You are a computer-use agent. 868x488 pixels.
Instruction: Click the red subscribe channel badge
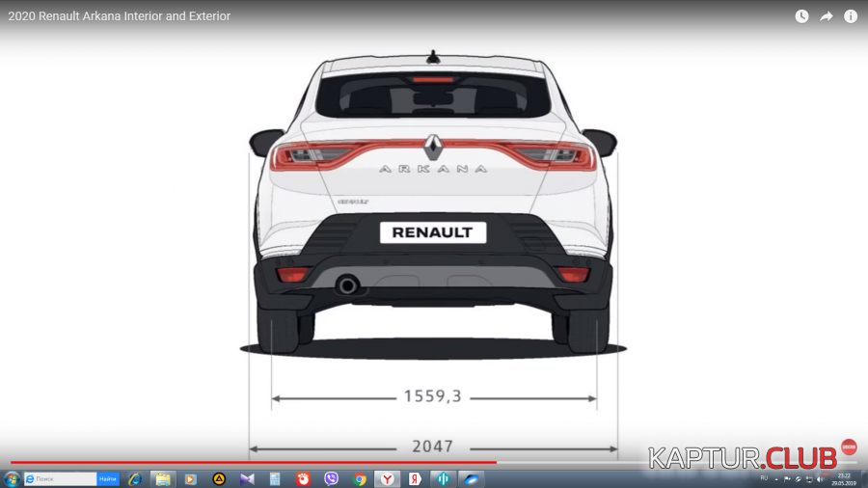click(849, 447)
